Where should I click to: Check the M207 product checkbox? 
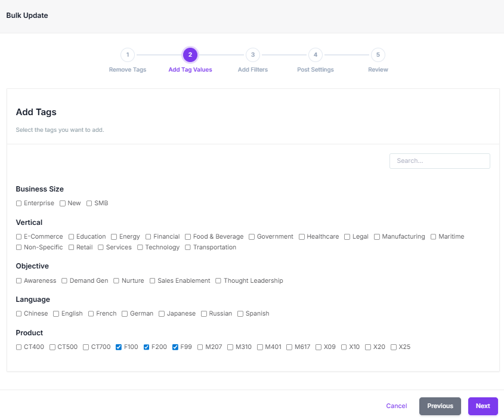[x=200, y=347]
